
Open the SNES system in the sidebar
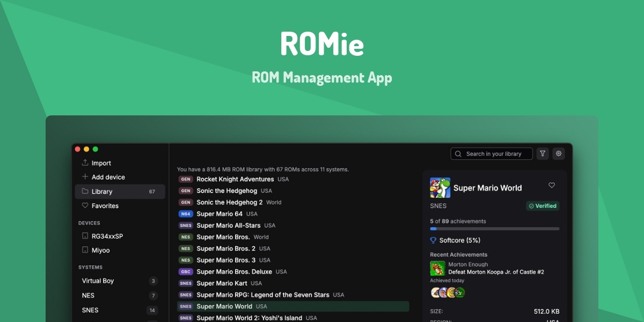(x=120, y=310)
